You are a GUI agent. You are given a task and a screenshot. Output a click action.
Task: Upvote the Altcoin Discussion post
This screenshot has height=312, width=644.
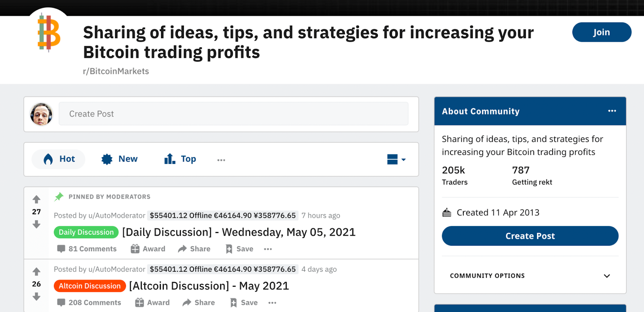click(x=37, y=272)
